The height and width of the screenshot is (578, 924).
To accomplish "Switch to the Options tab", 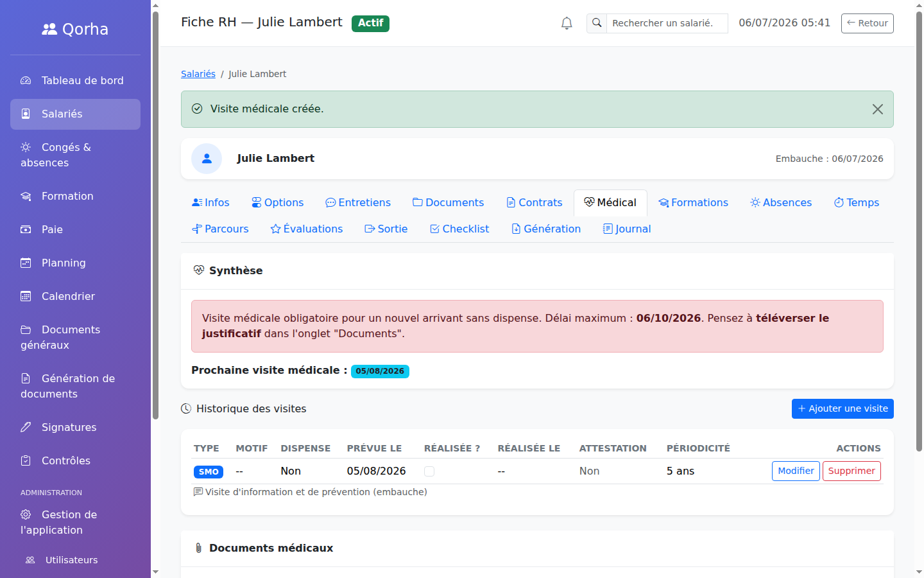I will point(277,202).
